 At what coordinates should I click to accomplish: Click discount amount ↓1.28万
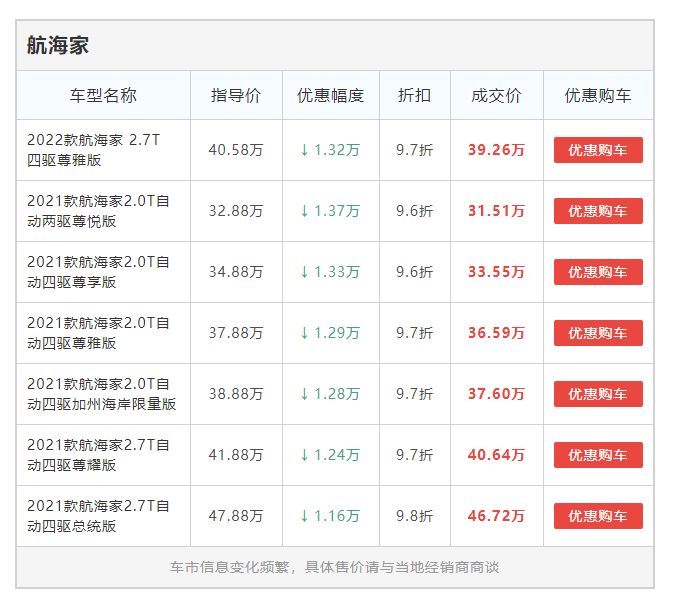(331, 394)
